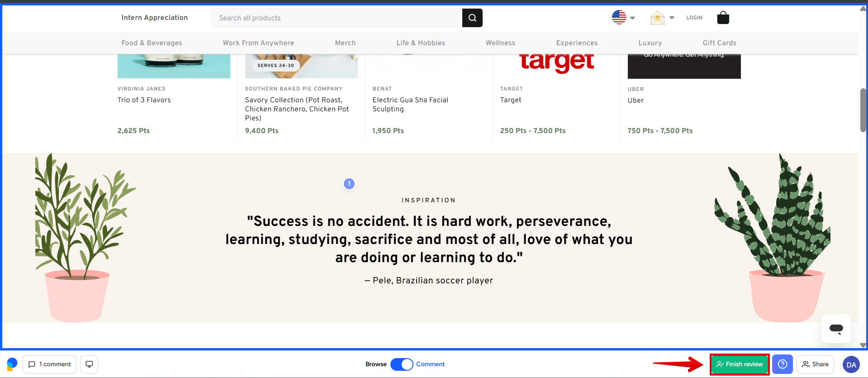Image resolution: width=868 pixels, height=378 pixels.
Task: Expand the envelope icon dropdown
Action: (x=662, y=18)
